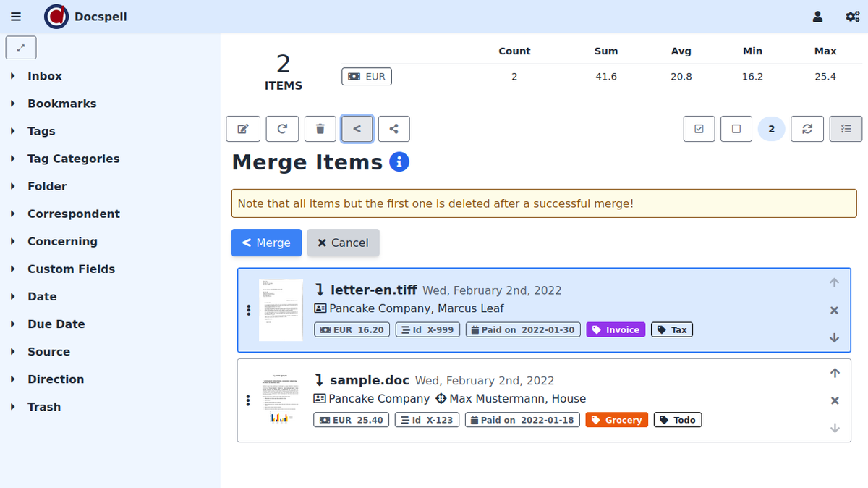868x488 pixels.
Task: Expand the Correspondent section
Action: [x=73, y=214]
